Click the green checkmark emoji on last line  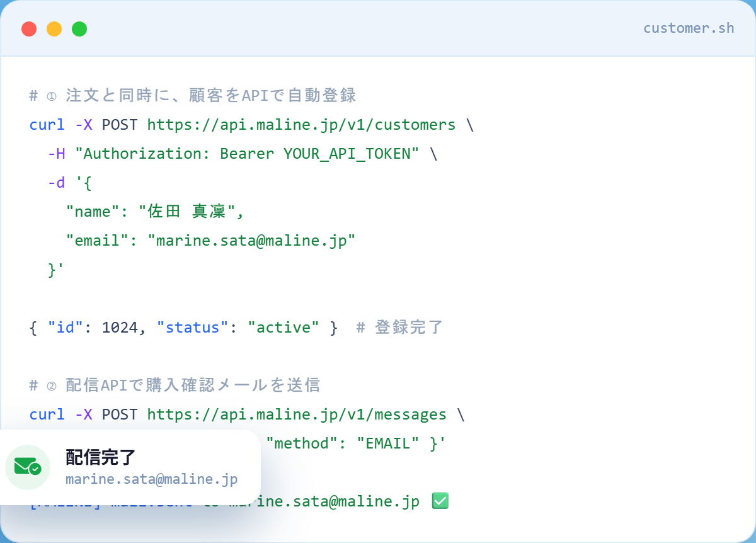point(440,501)
